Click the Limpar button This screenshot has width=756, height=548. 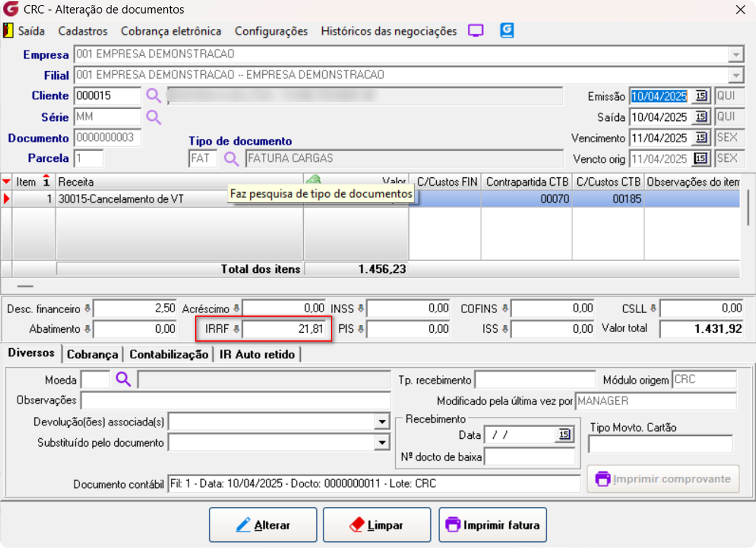pyautogui.click(x=377, y=525)
